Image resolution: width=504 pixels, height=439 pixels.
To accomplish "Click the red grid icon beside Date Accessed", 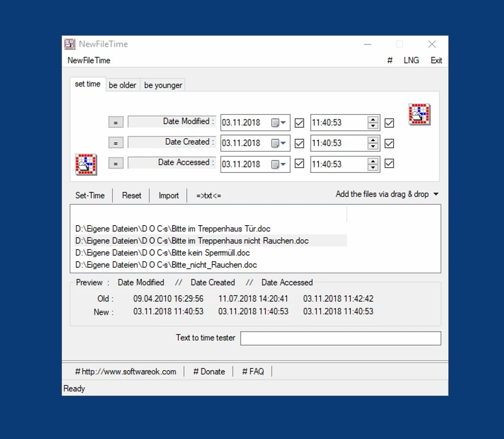I will [86, 165].
